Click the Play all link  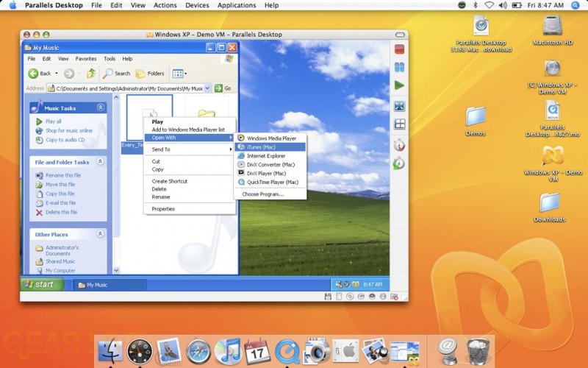[x=53, y=121]
